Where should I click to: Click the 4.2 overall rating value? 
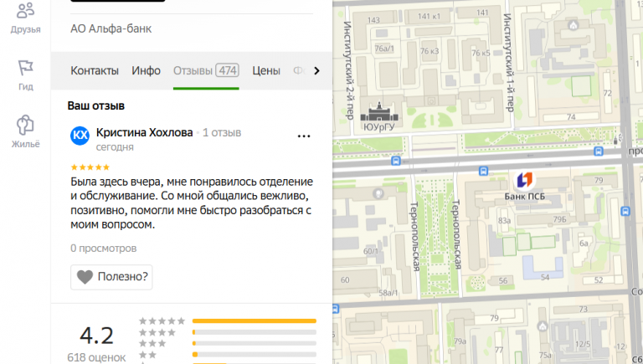(x=96, y=336)
